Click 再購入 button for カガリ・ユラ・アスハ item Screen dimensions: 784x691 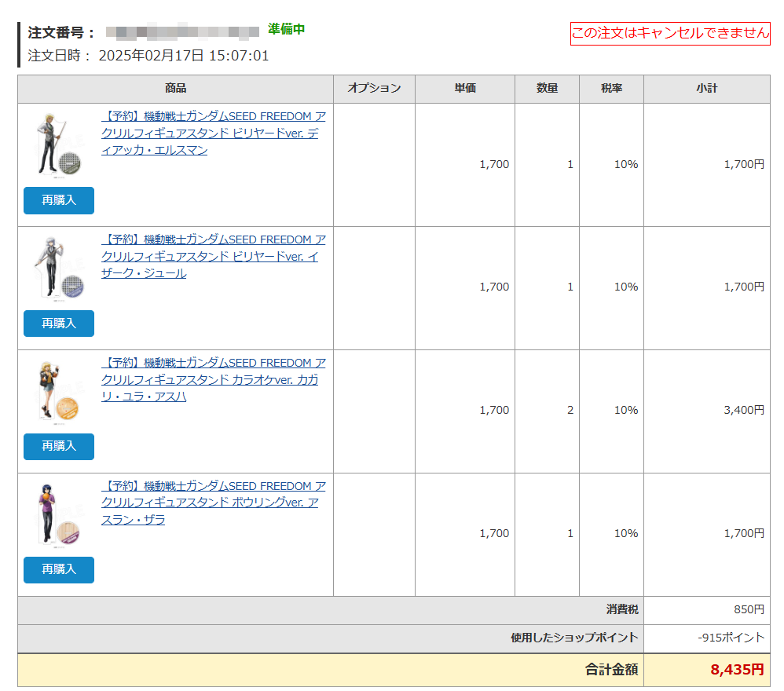(59, 446)
